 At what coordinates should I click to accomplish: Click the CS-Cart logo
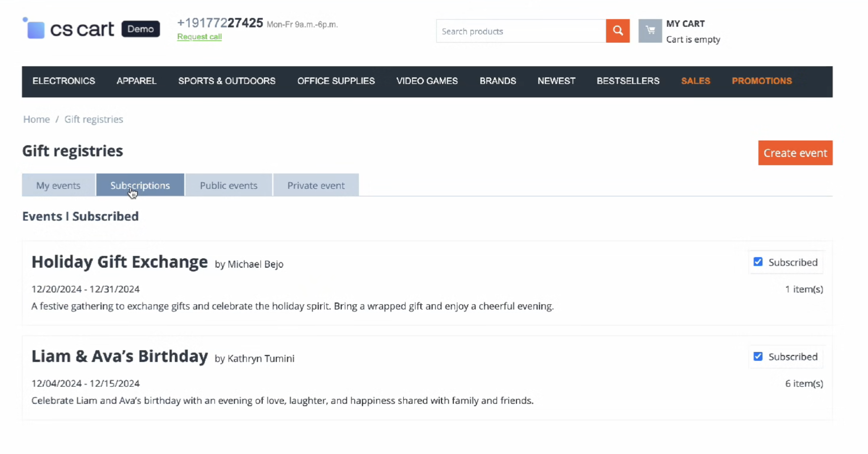tap(68, 28)
